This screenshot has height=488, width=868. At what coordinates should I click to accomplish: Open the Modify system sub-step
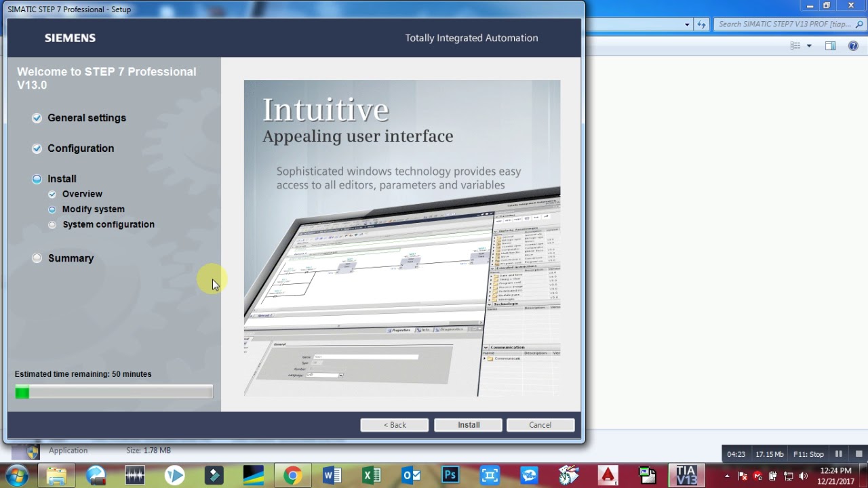click(x=94, y=209)
